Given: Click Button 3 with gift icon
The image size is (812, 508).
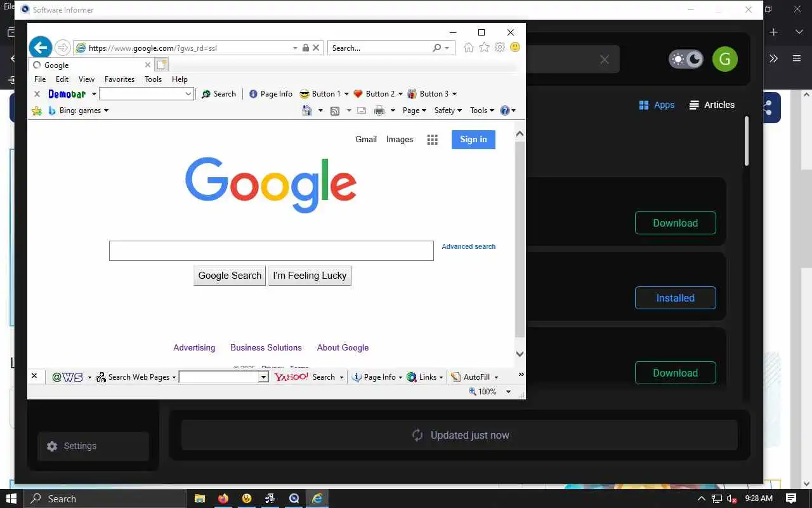Looking at the screenshot, I should point(428,94).
